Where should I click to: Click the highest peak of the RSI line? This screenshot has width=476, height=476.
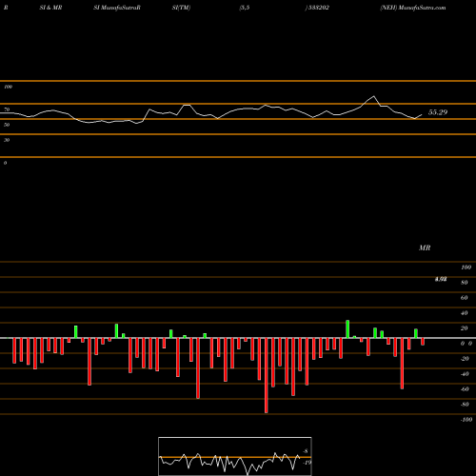tap(374, 96)
